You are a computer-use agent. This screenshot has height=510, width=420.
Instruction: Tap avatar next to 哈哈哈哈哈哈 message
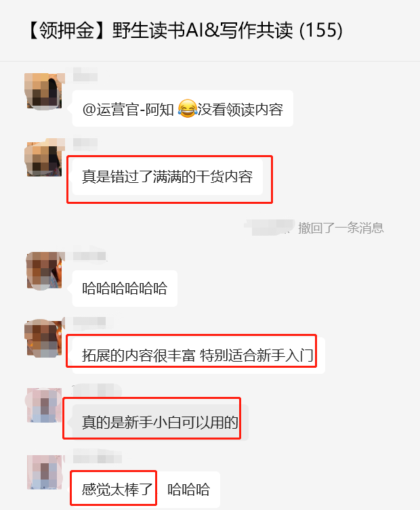pyautogui.click(x=44, y=271)
